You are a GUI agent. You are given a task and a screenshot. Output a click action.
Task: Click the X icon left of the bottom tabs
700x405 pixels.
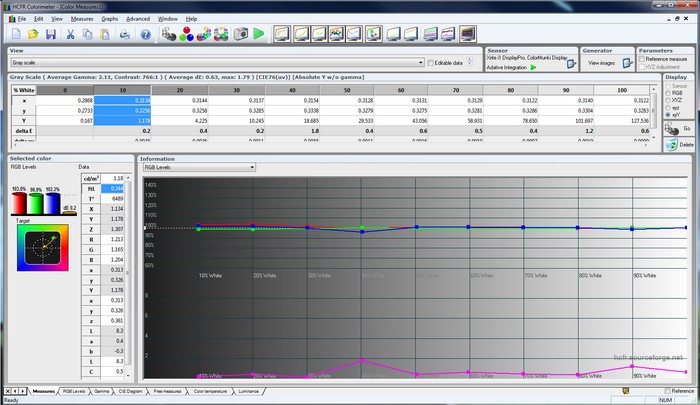7,391
